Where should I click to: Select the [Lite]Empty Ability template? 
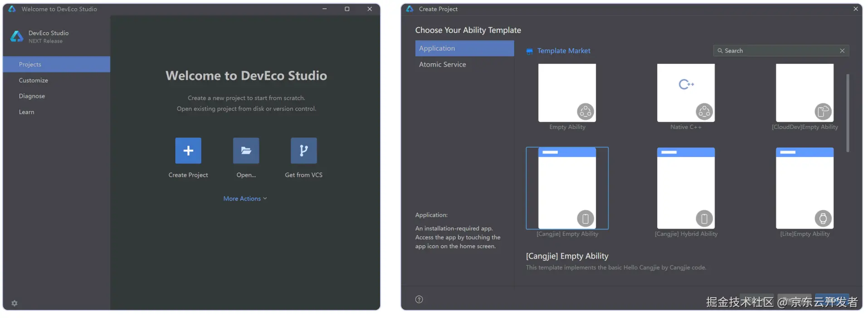point(805,188)
